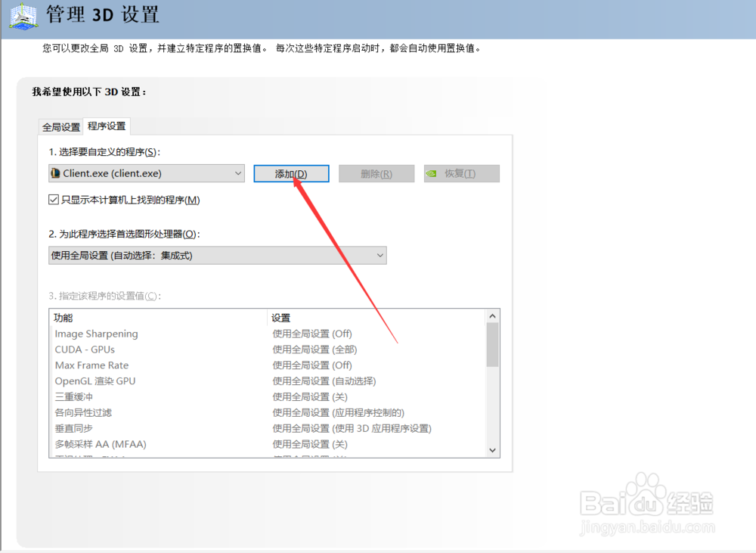Select the 程序设置 tab
The image size is (756, 553).
point(106,126)
